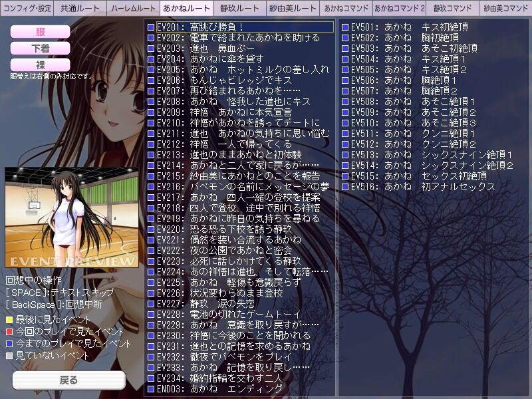Screen dimensions: 532x399
Task: Select event EV222 夜の公園であかねと密会
Action: point(224,251)
